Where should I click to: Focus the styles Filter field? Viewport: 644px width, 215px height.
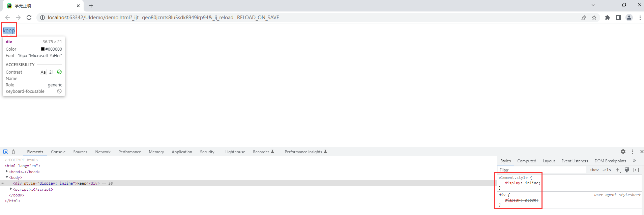click(x=542, y=170)
